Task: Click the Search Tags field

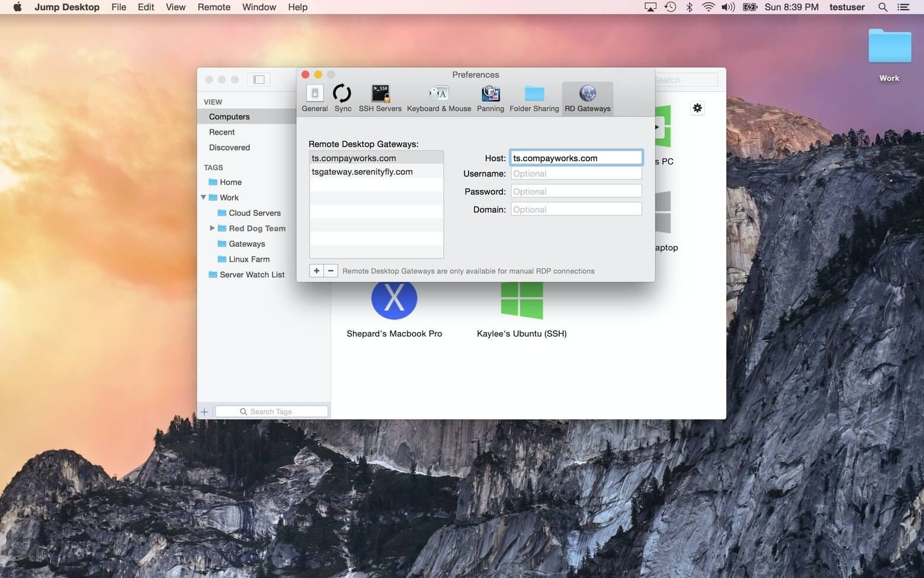Action: click(271, 411)
